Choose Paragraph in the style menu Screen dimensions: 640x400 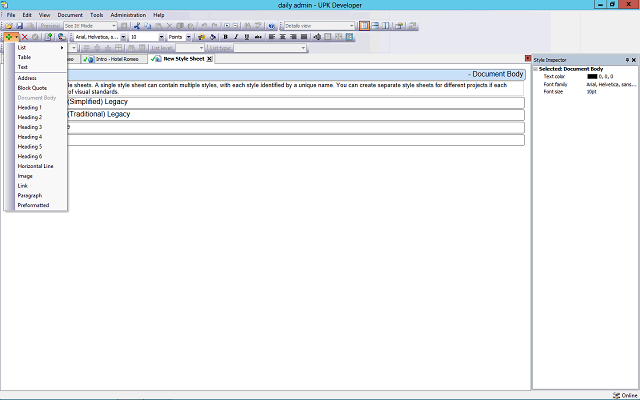[30, 195]
